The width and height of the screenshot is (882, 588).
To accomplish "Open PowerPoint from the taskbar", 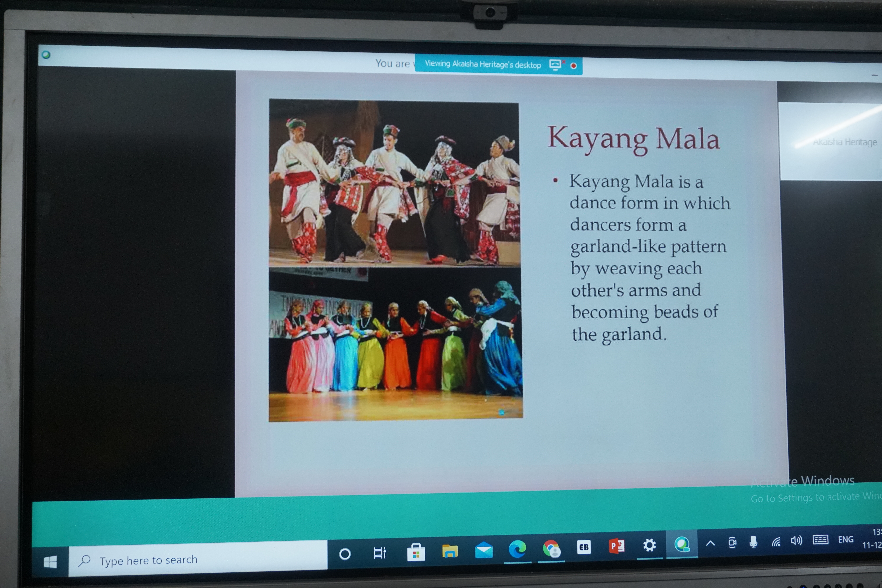I will click(x=617, y=546).
